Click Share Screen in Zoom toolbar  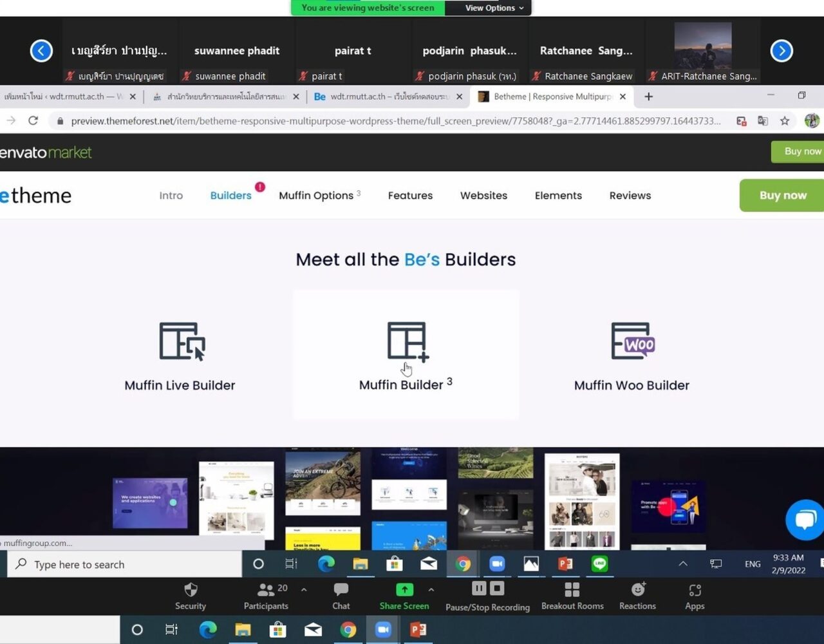click(404, 596)
